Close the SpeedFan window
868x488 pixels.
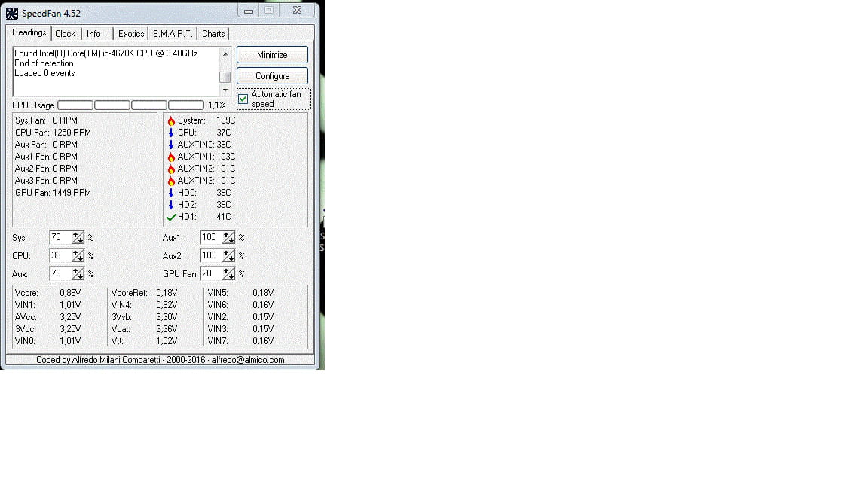tap(298, 10)
